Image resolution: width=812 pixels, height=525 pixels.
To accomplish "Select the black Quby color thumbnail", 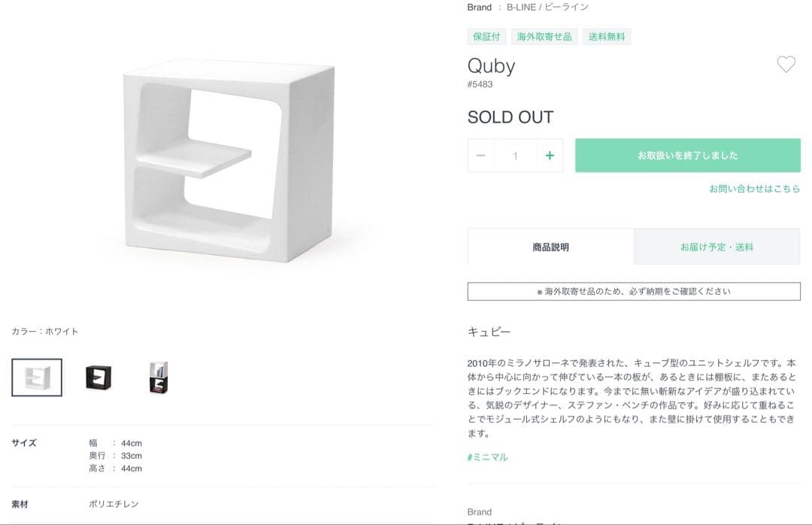I will [x=98, y=377].
